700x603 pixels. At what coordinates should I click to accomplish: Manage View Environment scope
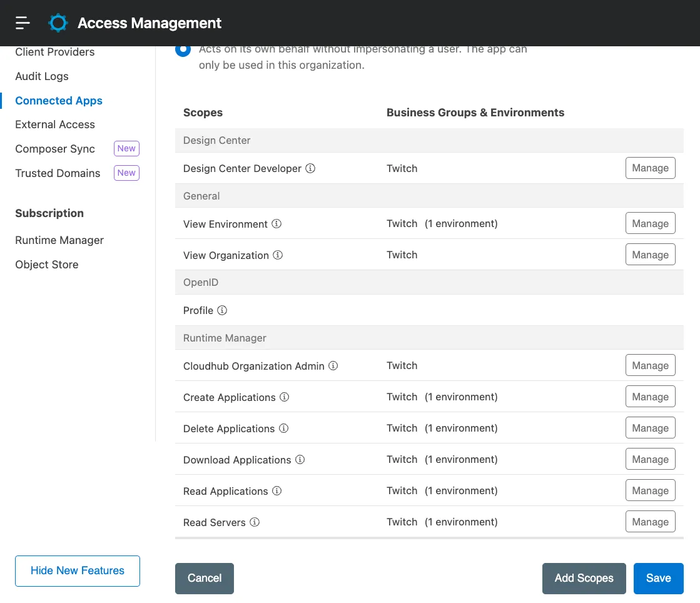coord(650,223)
